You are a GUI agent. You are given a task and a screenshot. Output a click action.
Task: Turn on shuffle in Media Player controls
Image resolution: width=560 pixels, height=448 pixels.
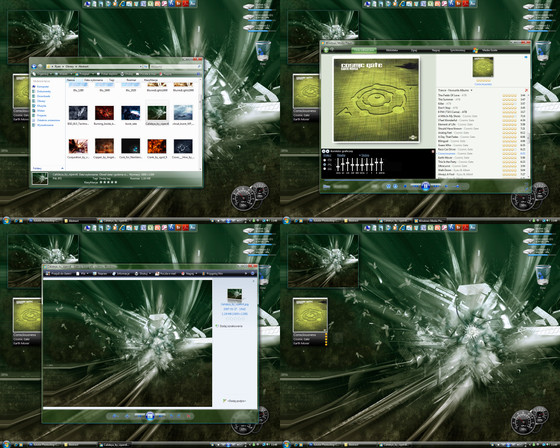click(x=388, y=186)
